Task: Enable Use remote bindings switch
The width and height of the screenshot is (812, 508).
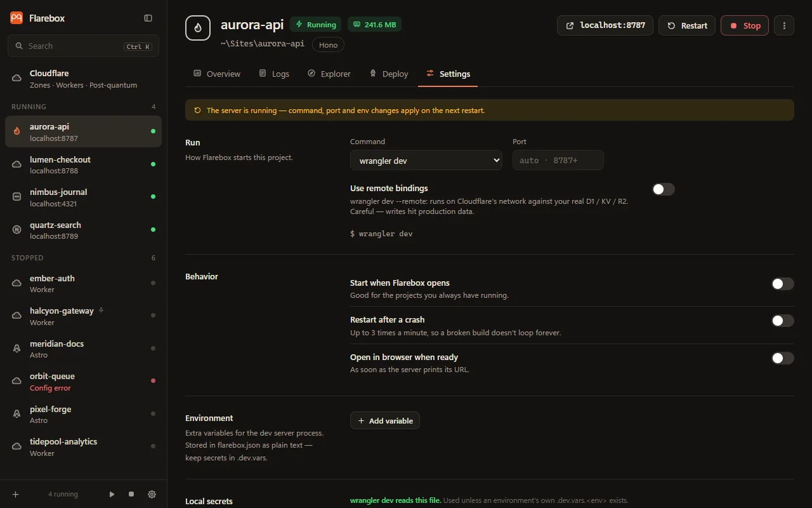Action: tap(664, 189)
